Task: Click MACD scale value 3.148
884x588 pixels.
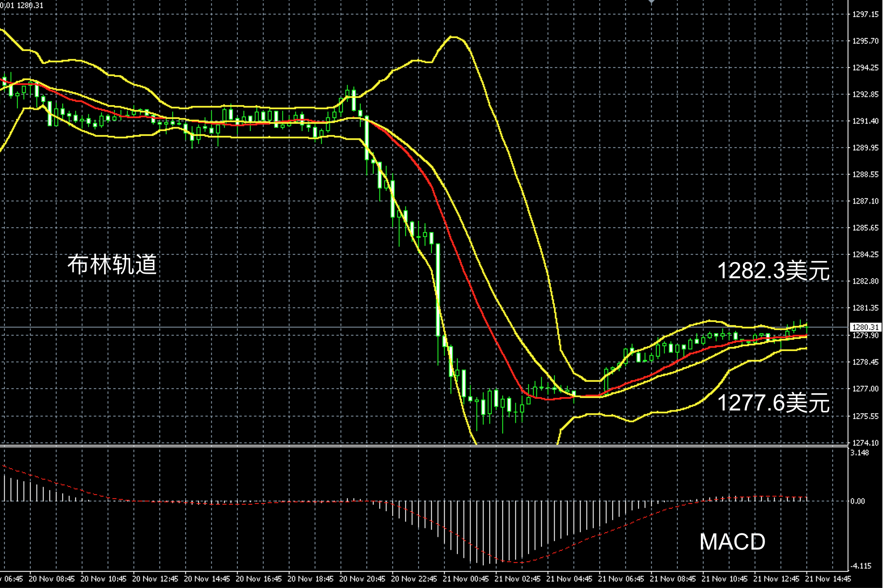Action: tap(859, 453)
